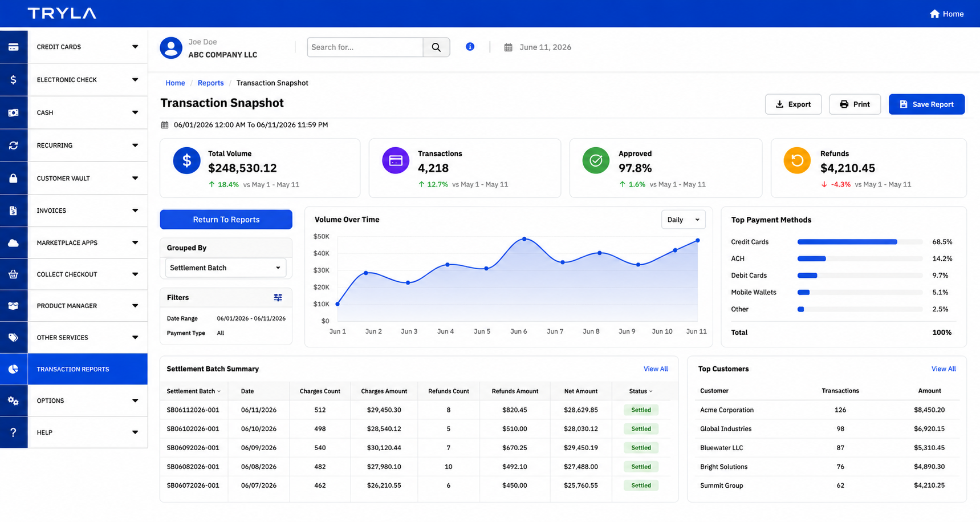Click the green Approved checkmark icon
The width and height of the screenshot is (980, 522).
[x=596, y=161]
